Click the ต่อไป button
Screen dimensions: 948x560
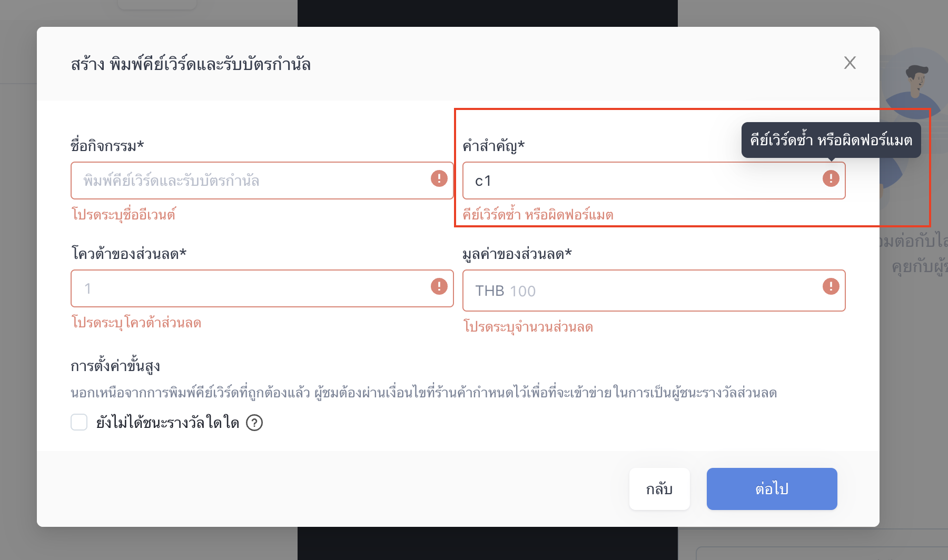tap(772, 489)
